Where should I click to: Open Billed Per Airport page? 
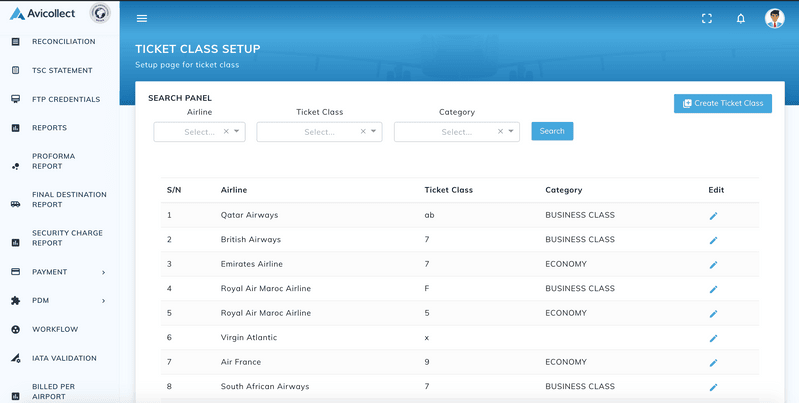(53, 391)
